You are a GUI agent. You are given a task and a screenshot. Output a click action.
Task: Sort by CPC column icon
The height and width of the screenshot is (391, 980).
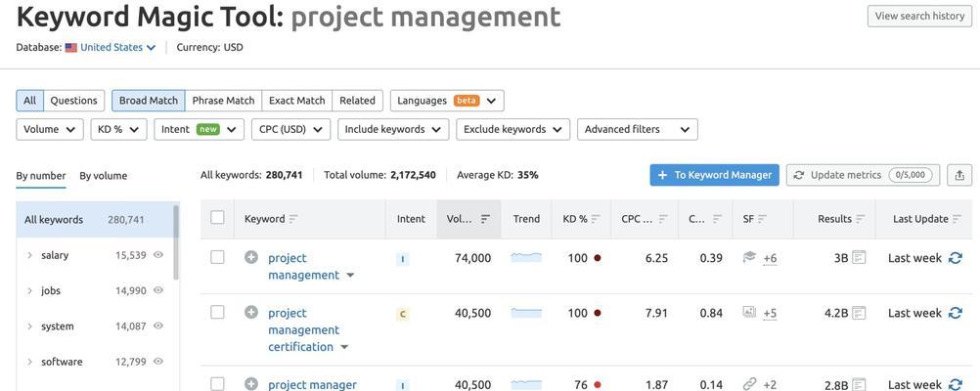coord(663,219)
